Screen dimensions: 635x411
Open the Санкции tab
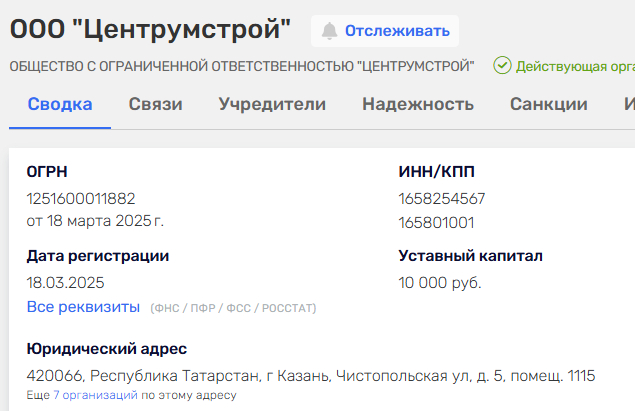coord(548,104)
